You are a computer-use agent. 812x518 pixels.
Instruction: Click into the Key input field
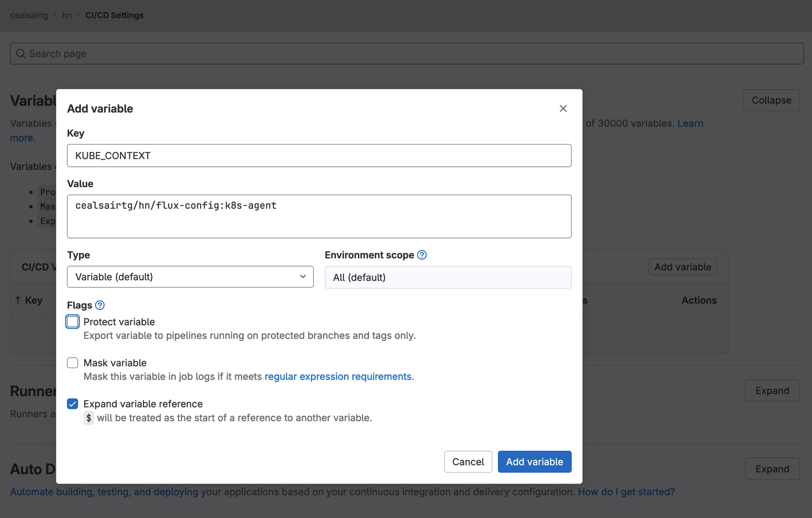click(x=319, y=156)
